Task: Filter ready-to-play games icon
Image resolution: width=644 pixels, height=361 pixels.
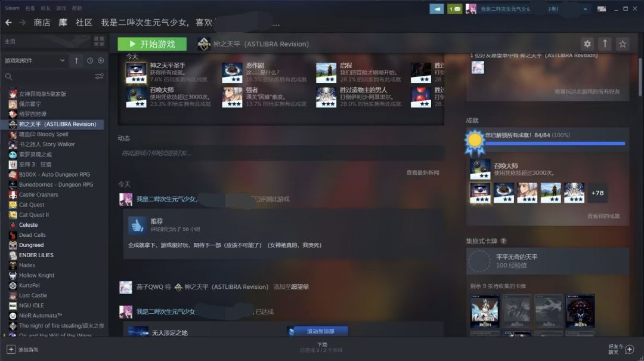Action: (x=101, y=60)
